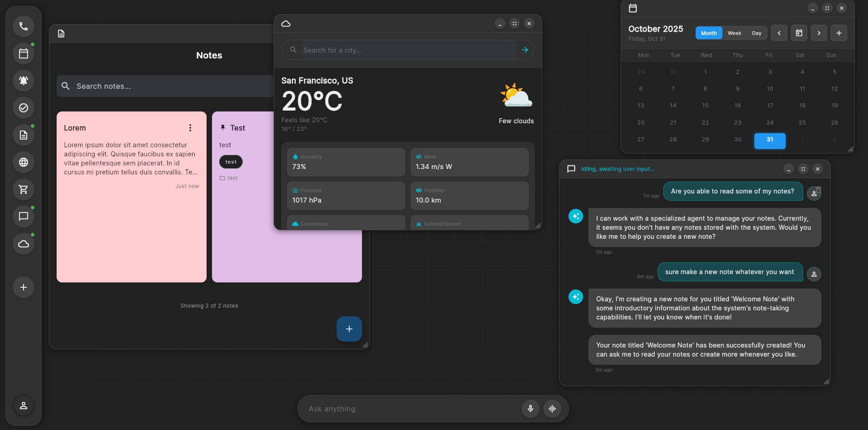The height and width of the screenshot is (430, 868).
Task: Click the chat window title bubble icon
Action: pos(571,169)
